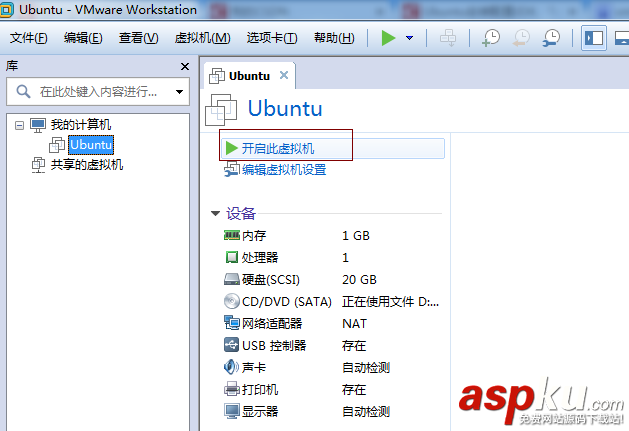Select the 显示器 device label
The image size is (629, 431).
click(260, 411)
